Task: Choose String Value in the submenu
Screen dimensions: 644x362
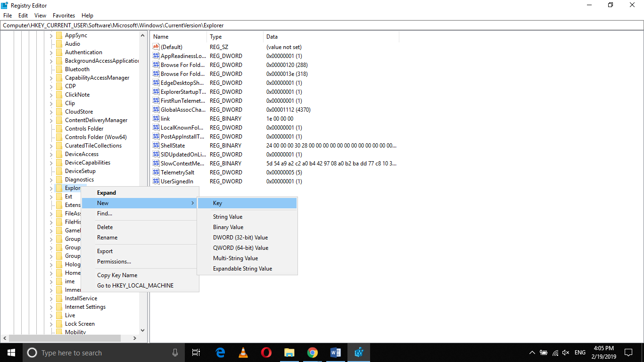Action: pos(248,217)
